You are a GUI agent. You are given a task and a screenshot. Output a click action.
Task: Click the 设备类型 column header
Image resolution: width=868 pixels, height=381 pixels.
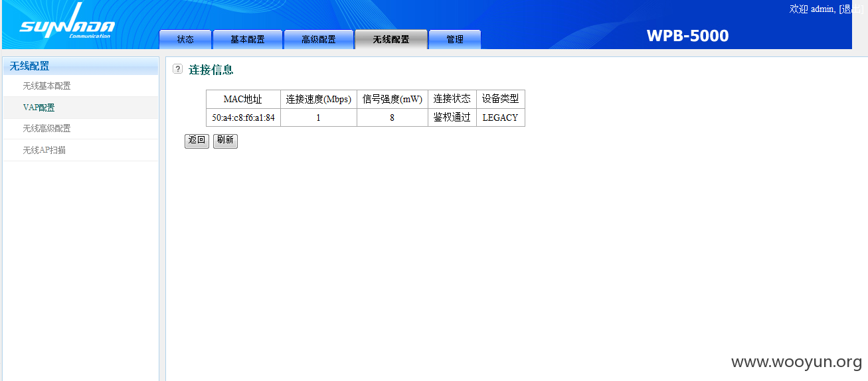point(501,99)
